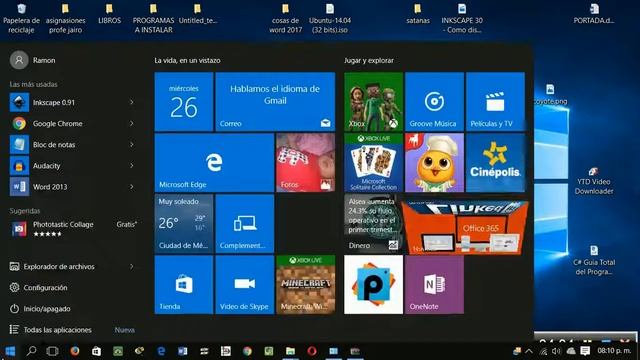Expand Inkscape 0.91 jump list arrow
This screenshot has height=360, width=640.
point(132,102)
